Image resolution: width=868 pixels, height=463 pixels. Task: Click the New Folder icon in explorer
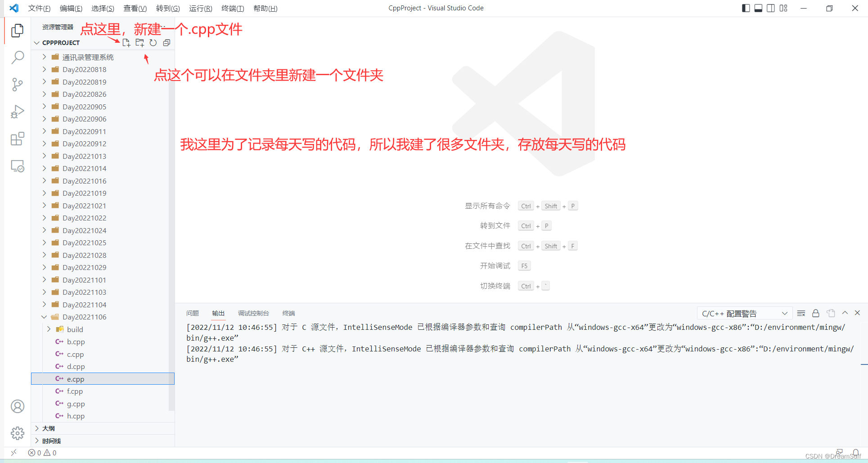pyautogui.click(x=140, y=43)
